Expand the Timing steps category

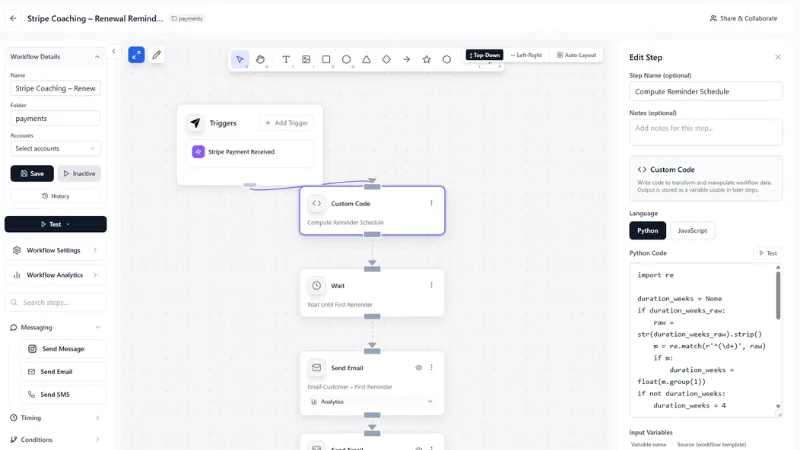[55, 417]
